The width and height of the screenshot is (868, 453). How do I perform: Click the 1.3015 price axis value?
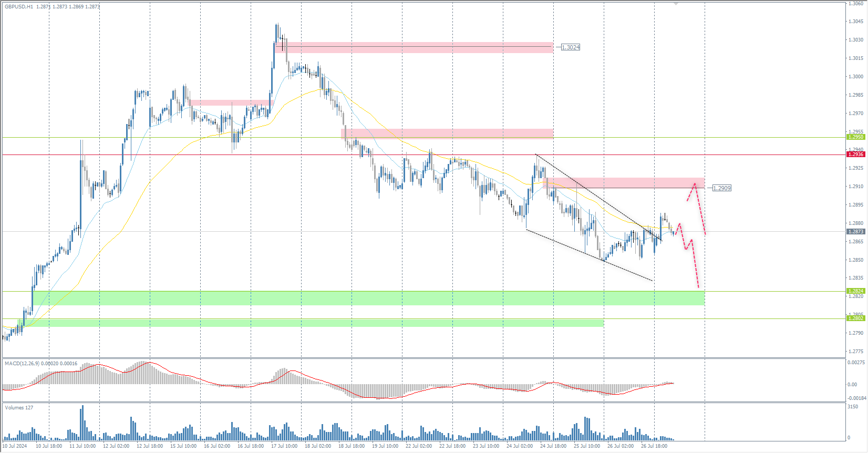tap(856, 58)
